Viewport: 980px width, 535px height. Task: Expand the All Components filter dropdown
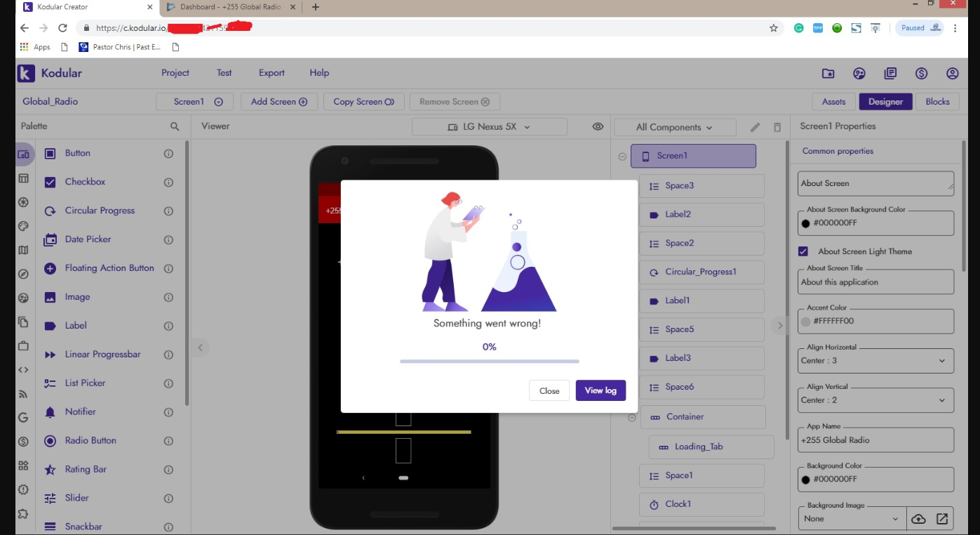coord(674,127)
